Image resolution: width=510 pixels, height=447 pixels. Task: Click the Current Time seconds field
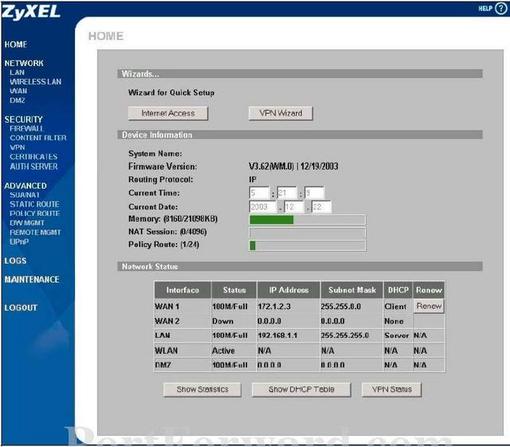[314, 193]
